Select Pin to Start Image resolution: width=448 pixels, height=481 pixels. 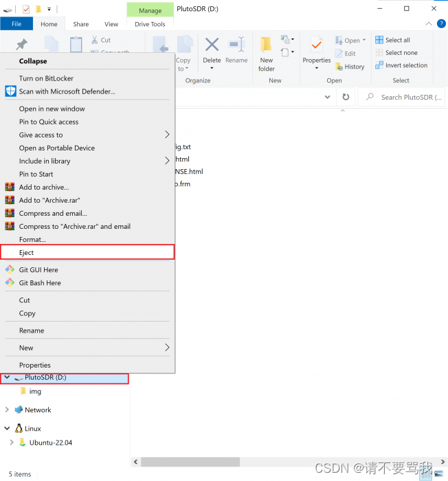[88, 174]
